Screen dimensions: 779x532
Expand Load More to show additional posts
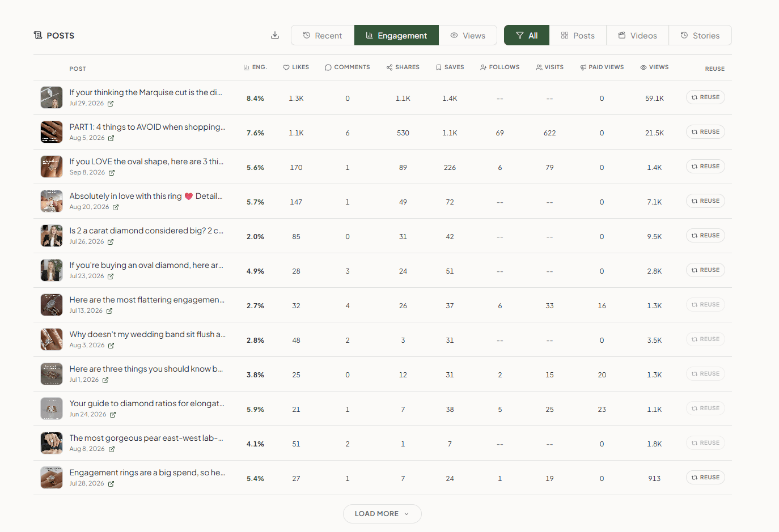click(382, 514)
